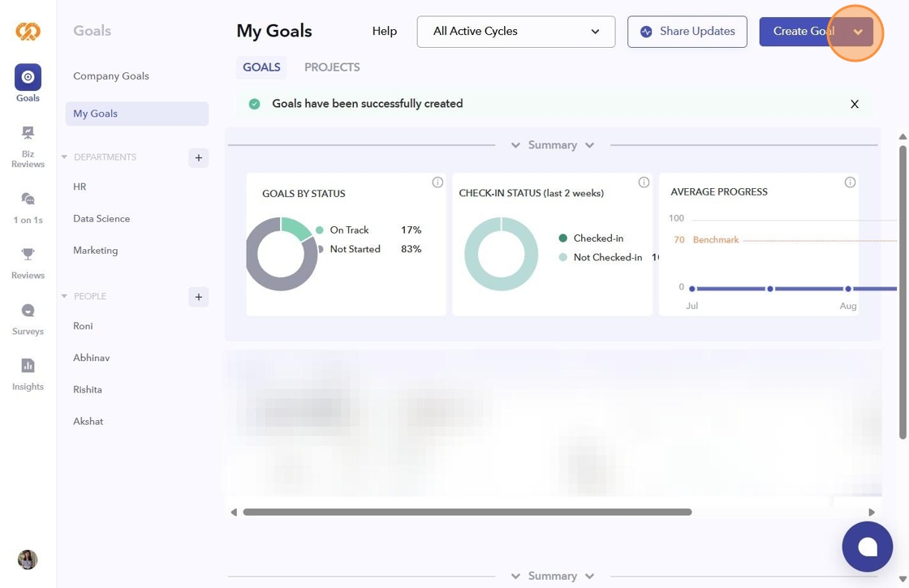Viewport: 909px width, 588px height.
Task: Click the vertical scrollbar down arrow
Action: pos(903,579)
